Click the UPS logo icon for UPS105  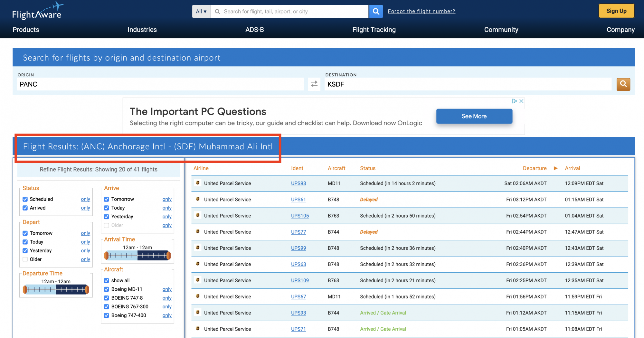[x=198, y=215]
